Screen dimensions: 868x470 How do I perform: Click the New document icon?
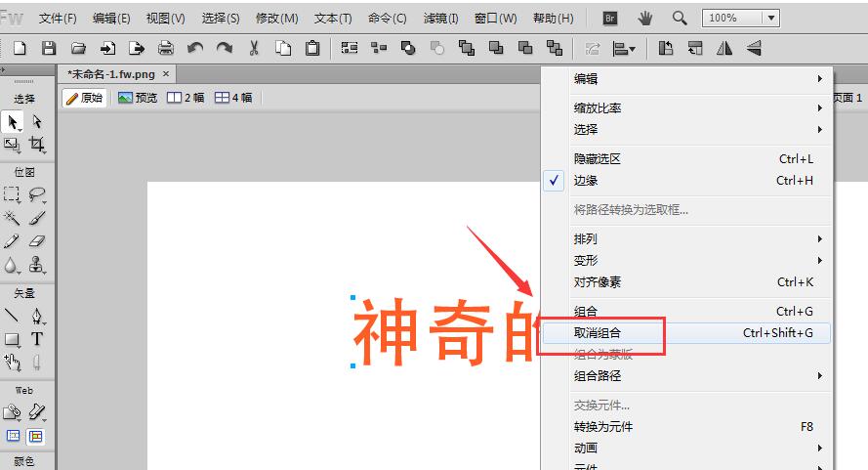pos(20,48)
